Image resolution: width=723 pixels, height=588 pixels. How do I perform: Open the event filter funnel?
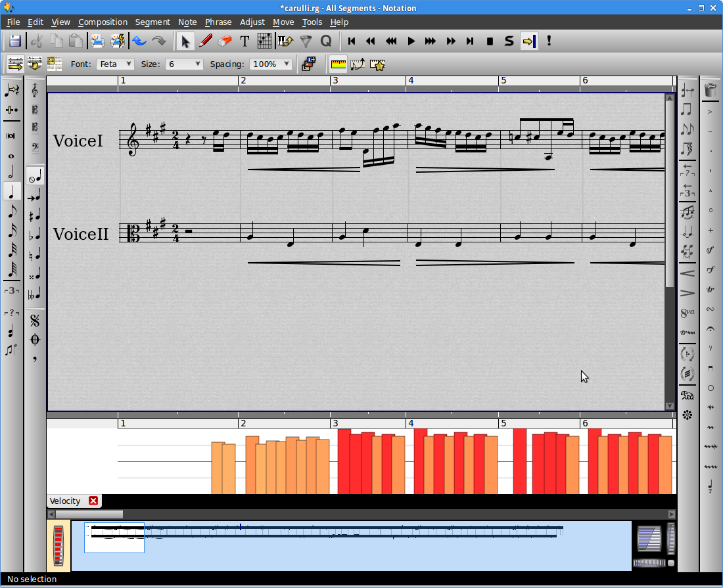306,41
